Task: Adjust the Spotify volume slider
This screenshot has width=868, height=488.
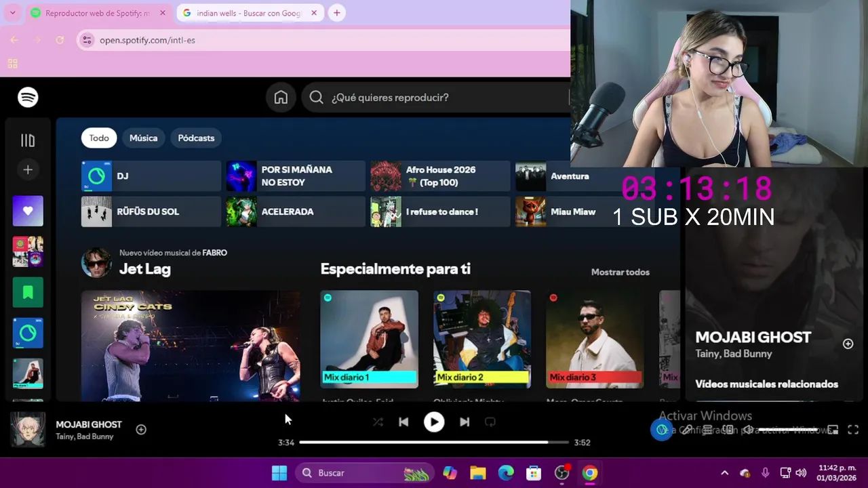Action: [x=787, y=430]
